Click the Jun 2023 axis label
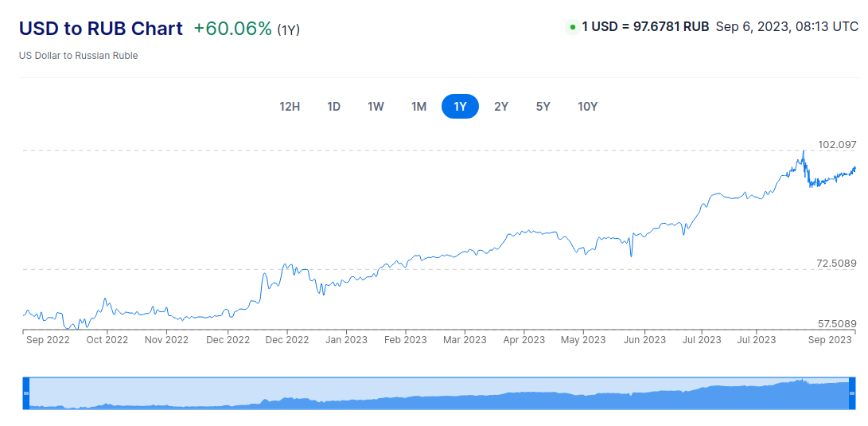 pyautogui.click(x=644, y=340)
